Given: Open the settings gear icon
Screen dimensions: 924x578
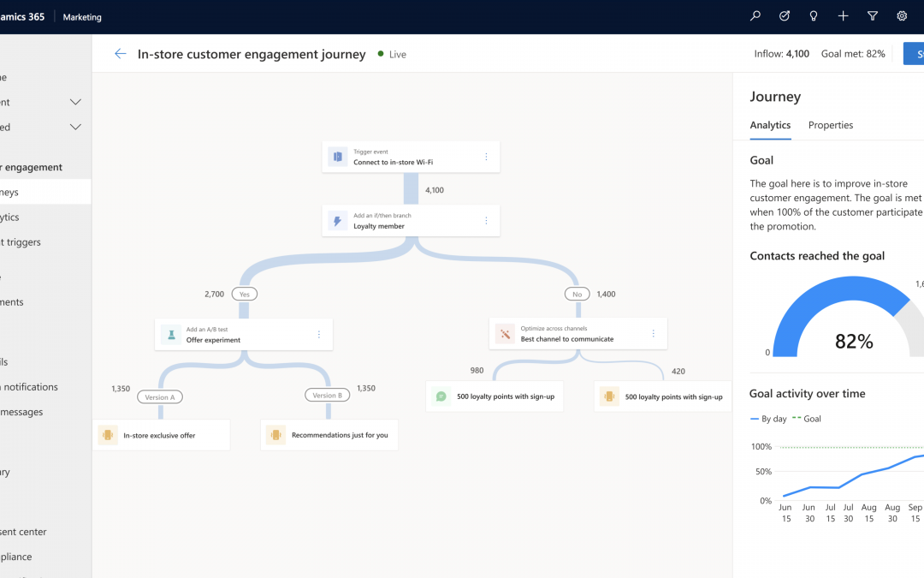Looking at the screenshot, I should click(x=902, y=16).
